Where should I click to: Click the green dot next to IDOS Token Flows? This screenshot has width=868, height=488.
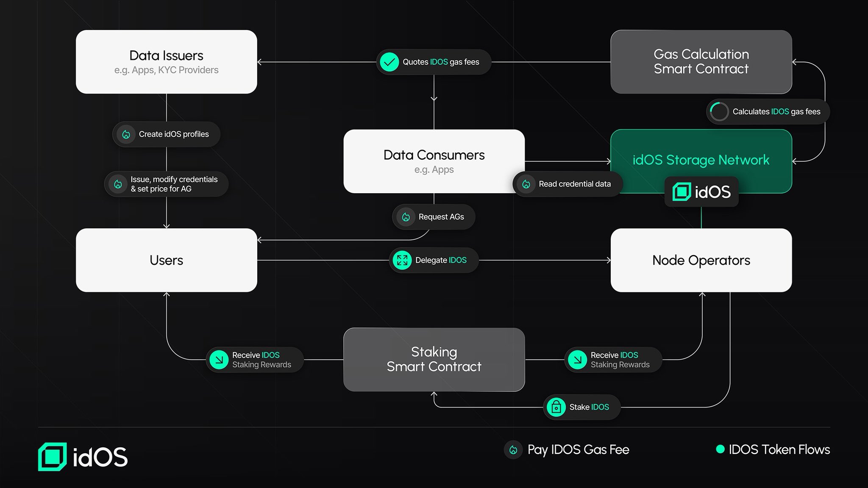coord(721,449)
